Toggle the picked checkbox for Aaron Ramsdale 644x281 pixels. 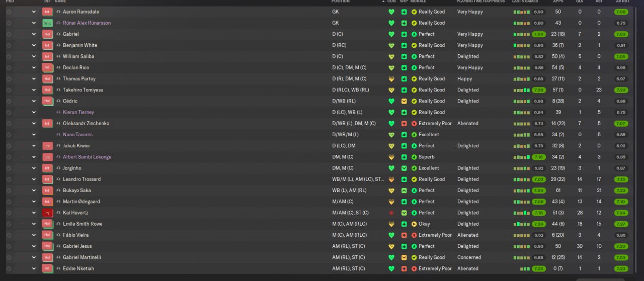click(9, 12)
